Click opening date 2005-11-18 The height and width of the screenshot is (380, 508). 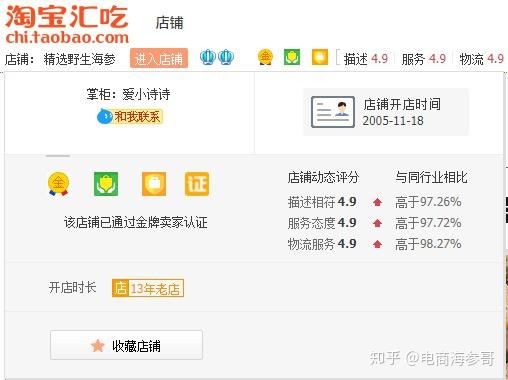coord(393,121)
